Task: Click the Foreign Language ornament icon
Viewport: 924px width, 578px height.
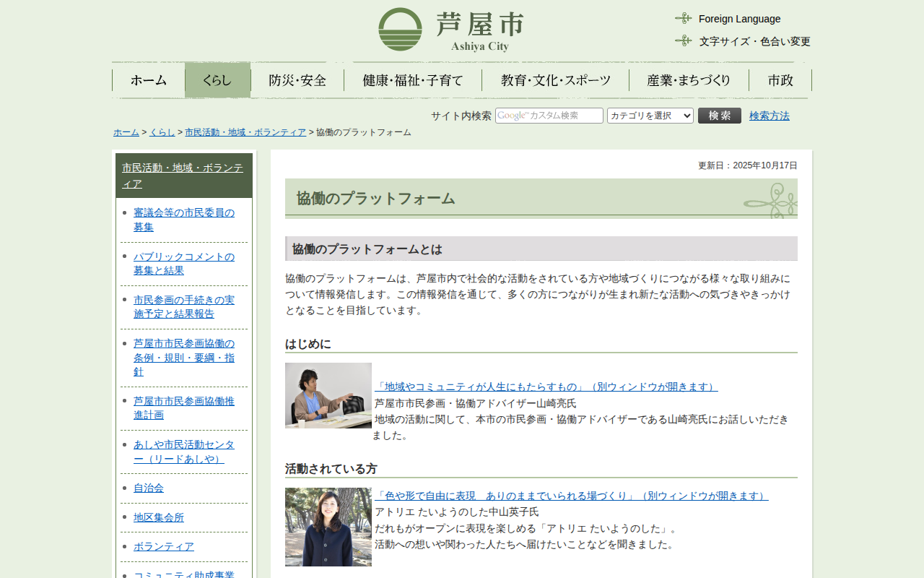Action: (x=683, y=18)
